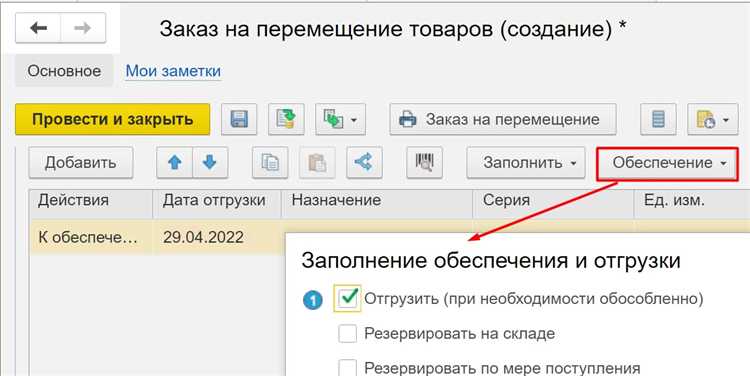This screenshot has height=376, width=750.
Task: Open the Мои заметки link
Action: click(173, 71)
